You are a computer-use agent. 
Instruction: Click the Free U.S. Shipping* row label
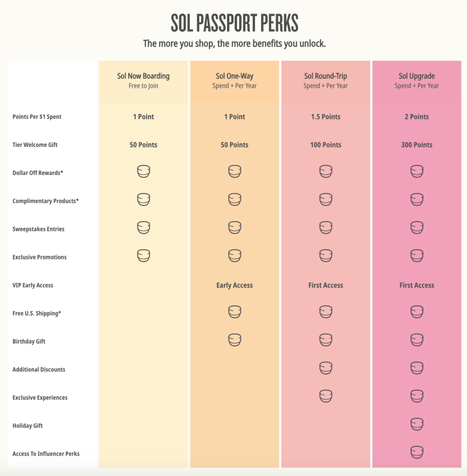click(37, 313)
